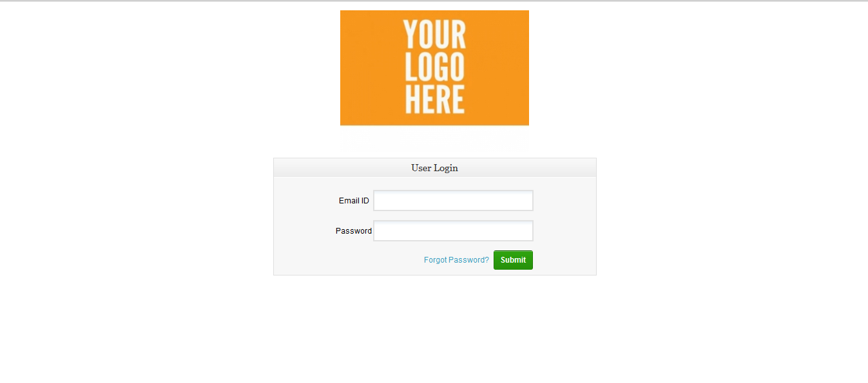Screen dimensions: 868x383
Task: Click the User Login panel header
Action: point(435,167)
